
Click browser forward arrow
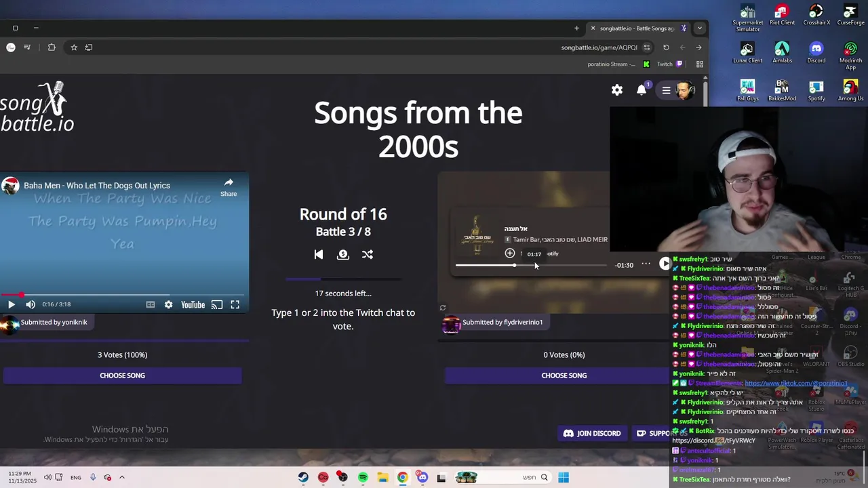tap(698, 47)
